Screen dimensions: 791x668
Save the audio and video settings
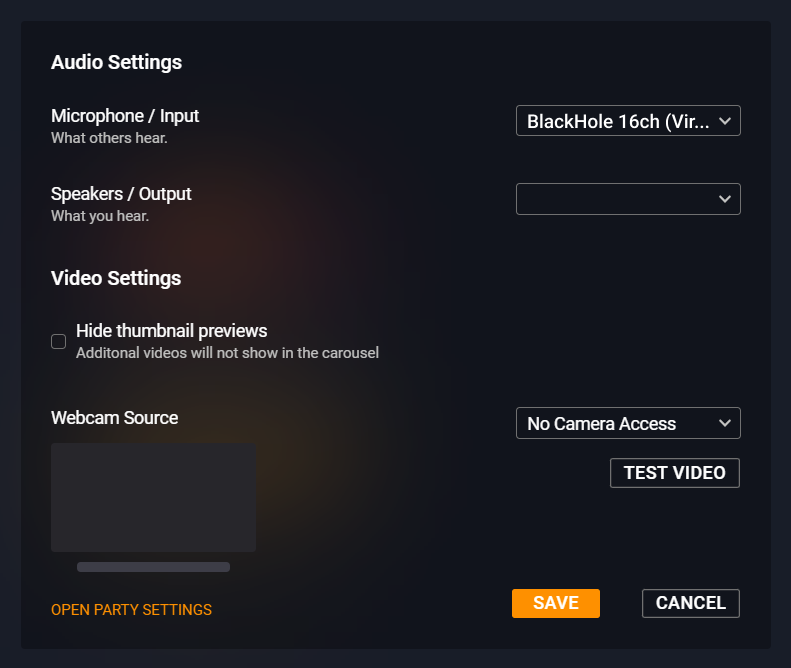tap(555, 603)
